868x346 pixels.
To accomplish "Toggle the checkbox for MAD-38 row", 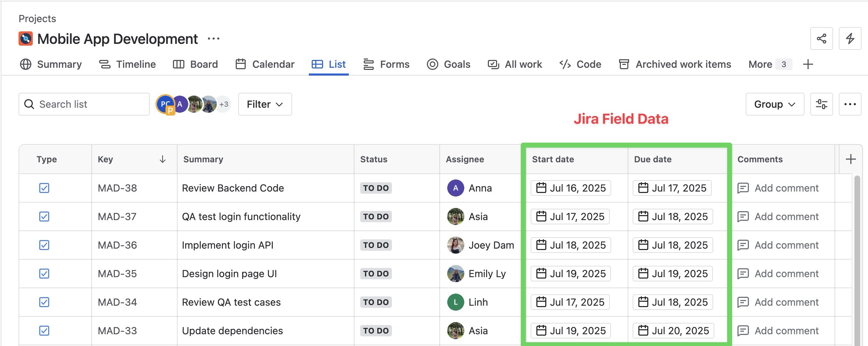I will [44, 188].
